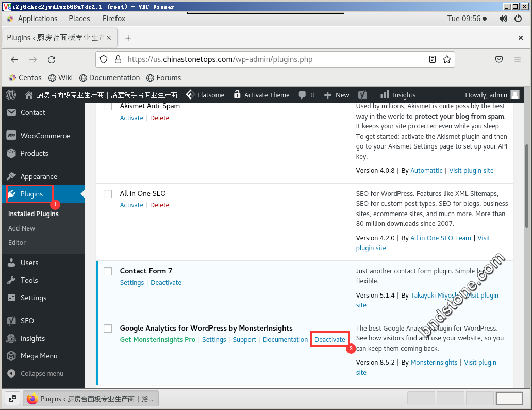Open the Documentation bookmark
The height and width of the screenshot is (410, 532).
point(110,78)
